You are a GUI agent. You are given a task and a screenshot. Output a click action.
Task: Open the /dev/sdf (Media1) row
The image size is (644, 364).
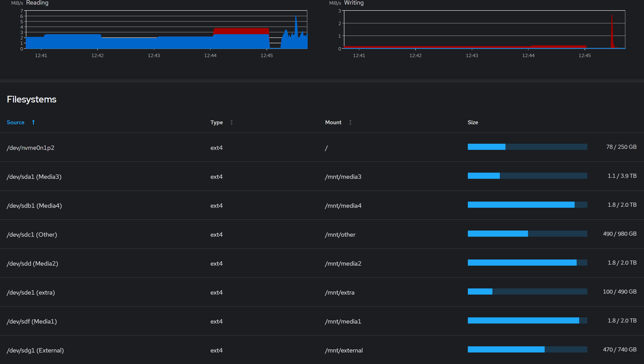pos(322,321)
